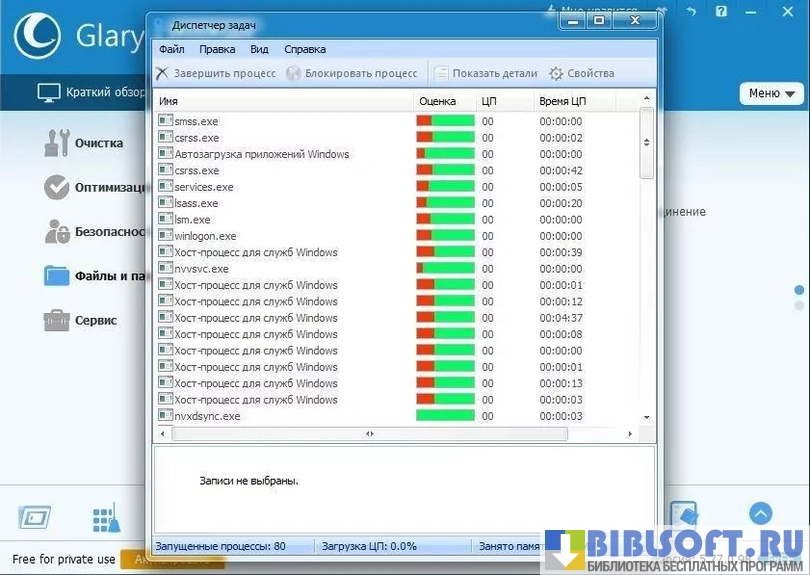Click the rating bar of nvxdsync.exe
This screenshot has width=810, height=575.
click(x=445, y=416)
